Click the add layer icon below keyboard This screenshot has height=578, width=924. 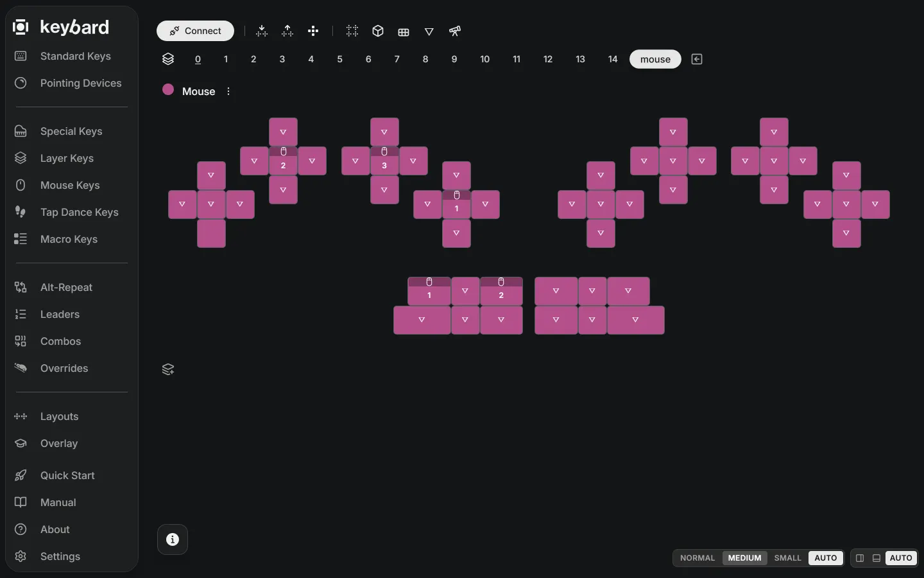click(x=168, y=369)
